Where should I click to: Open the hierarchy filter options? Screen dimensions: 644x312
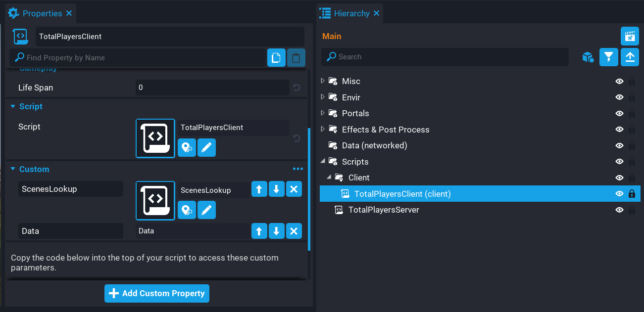[609, 57]
